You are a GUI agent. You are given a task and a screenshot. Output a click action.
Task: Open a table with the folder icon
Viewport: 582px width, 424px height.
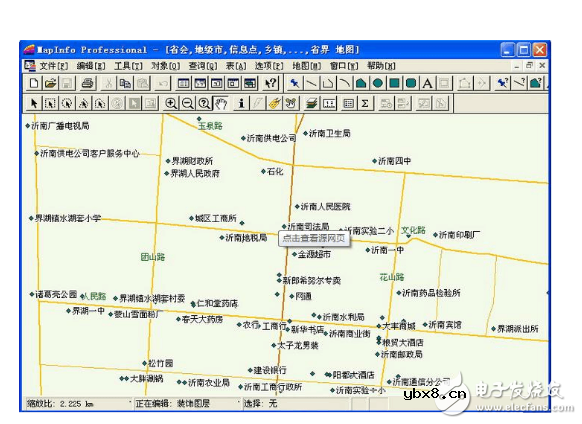coord(50,83)
